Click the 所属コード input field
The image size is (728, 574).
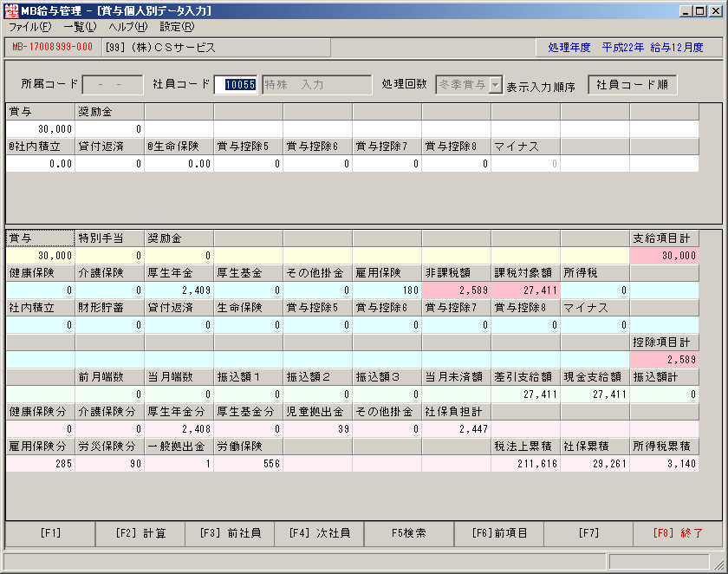coord(113,85)
